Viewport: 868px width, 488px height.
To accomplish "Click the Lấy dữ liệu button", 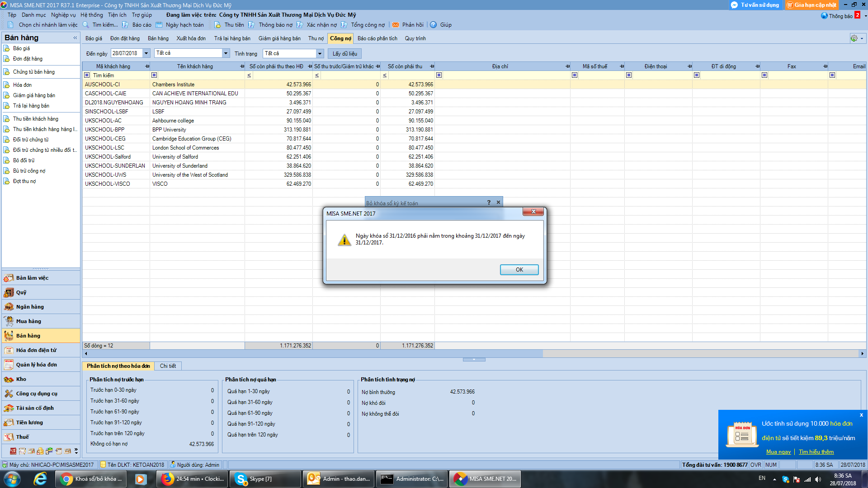I will [344, 53].
